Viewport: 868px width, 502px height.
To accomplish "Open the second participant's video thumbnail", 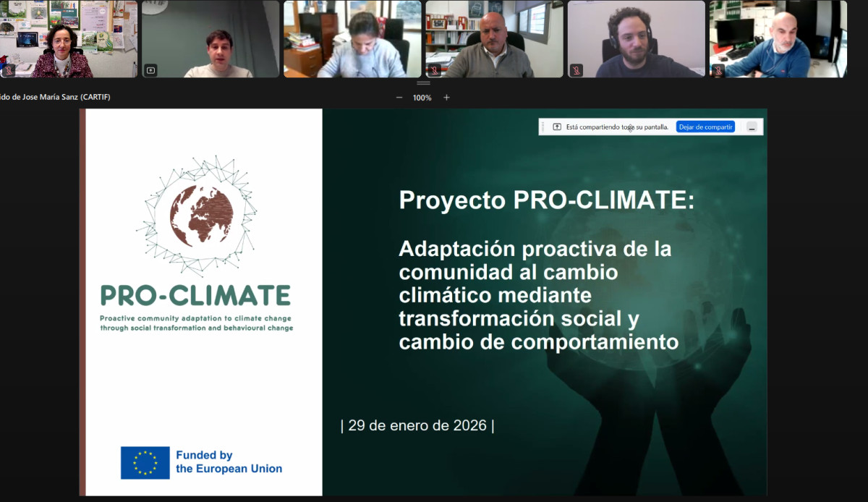I will pyautogui.click(x=210, y=39).
